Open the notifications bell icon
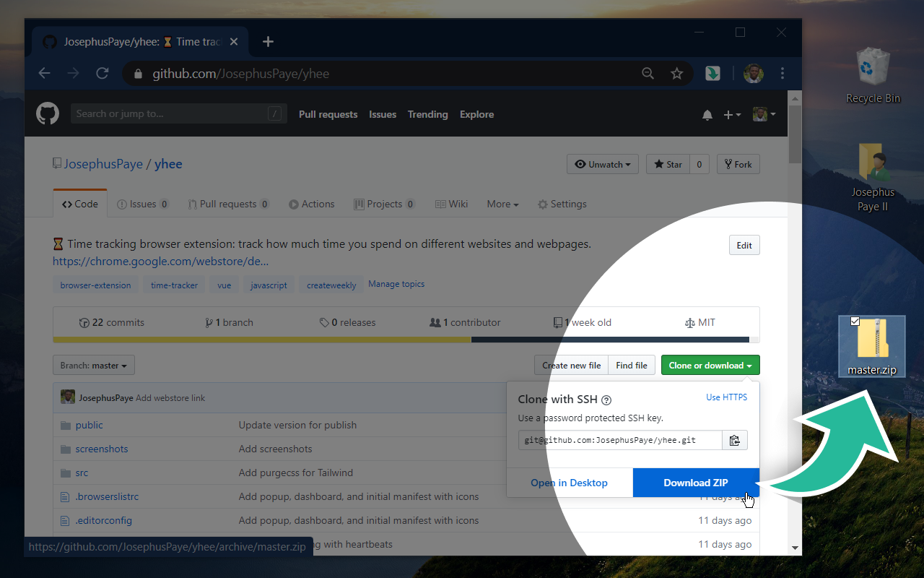The height and width of the screenshot is (578, 924). click(x=707, y=115)
